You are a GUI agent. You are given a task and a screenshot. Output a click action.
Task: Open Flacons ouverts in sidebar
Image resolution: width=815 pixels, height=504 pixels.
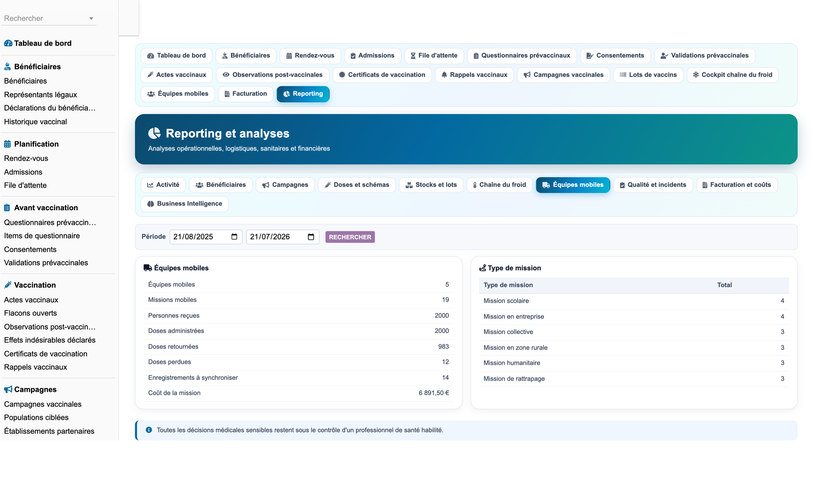31,313
